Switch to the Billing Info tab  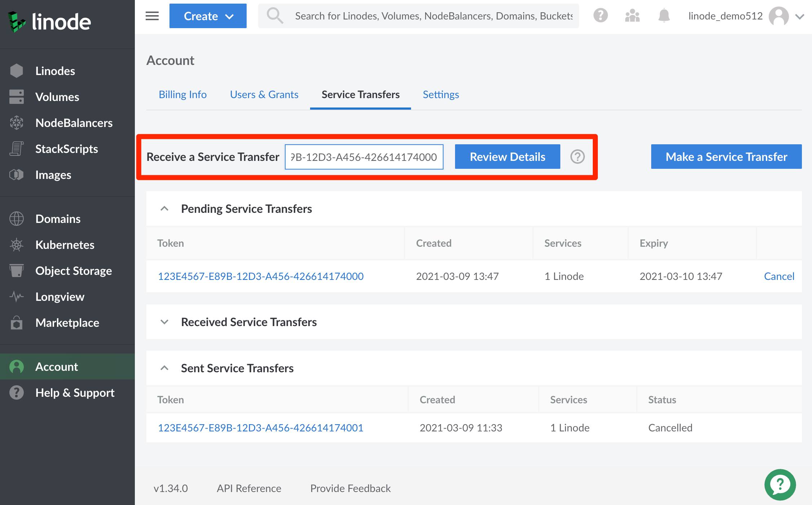pos(182,94)
